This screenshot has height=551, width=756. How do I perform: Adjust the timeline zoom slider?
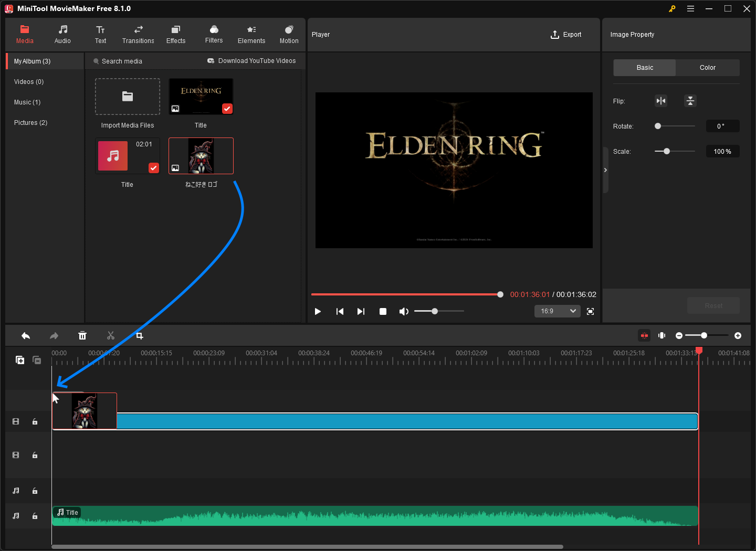click(x=707, y=335)
